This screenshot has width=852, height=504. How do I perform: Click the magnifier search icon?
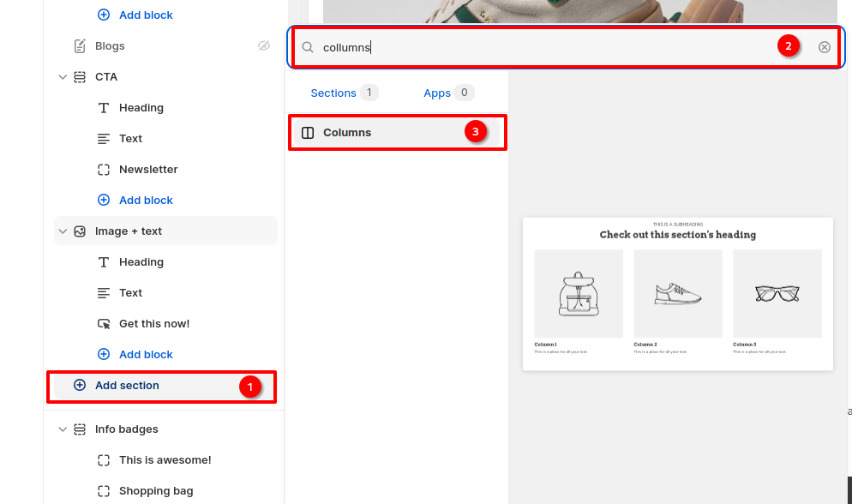[x=308, y=47]
